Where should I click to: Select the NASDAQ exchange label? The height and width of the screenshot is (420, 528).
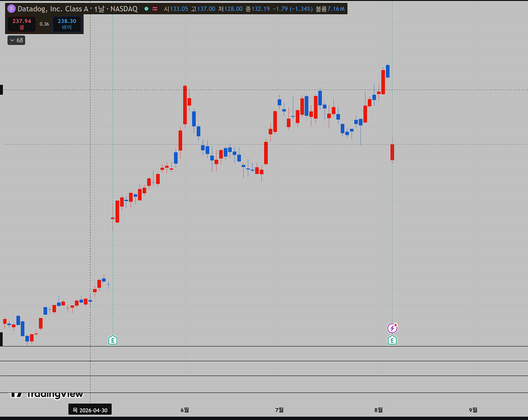[124, 9]
